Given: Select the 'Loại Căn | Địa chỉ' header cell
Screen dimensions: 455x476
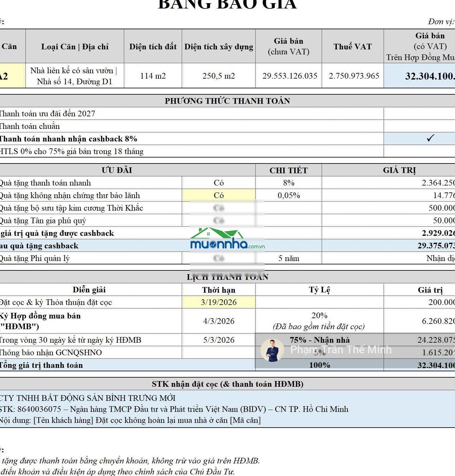Looking at the screenshot, I should tap(75, 47).
